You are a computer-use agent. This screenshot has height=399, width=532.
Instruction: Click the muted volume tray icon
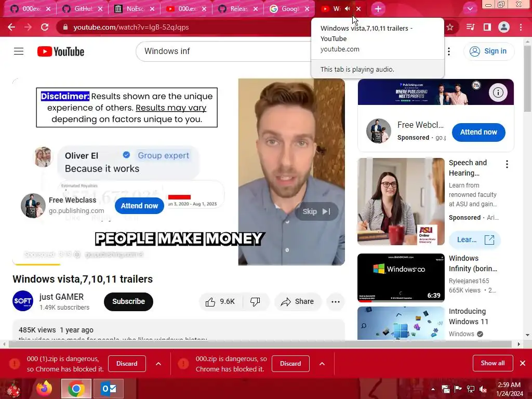(483, 389)
